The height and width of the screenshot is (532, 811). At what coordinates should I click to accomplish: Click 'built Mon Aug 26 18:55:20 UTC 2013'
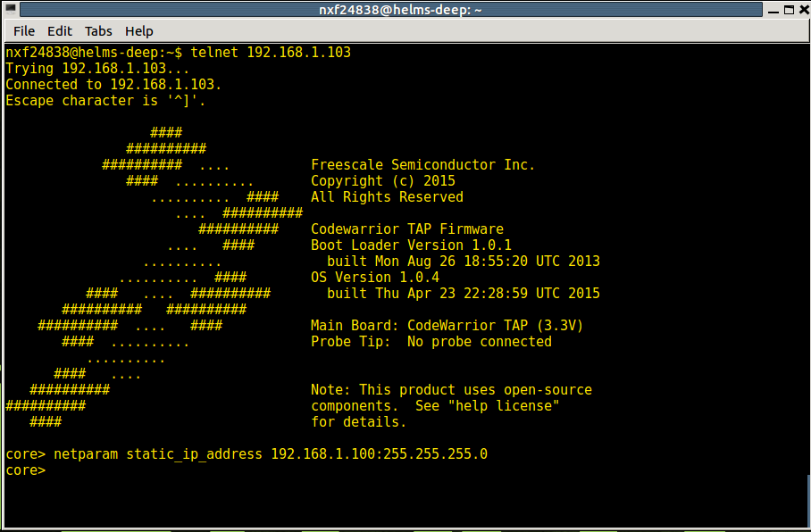(464, 261)
